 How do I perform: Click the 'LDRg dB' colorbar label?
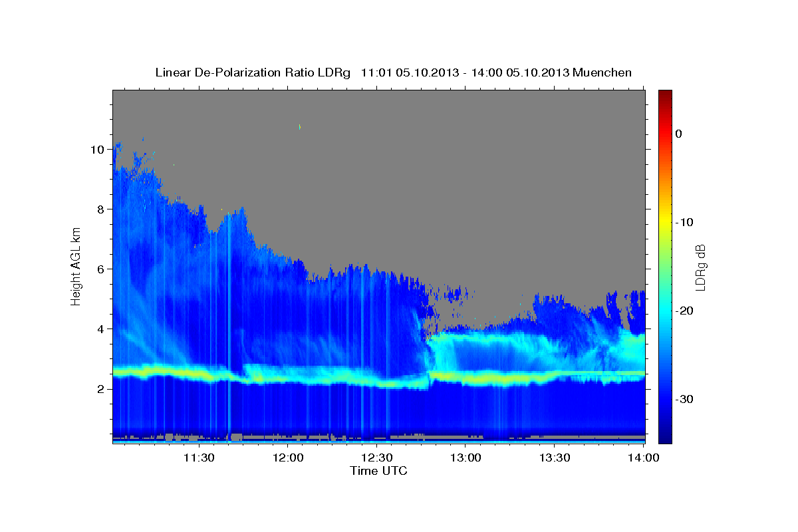point(700,267)
